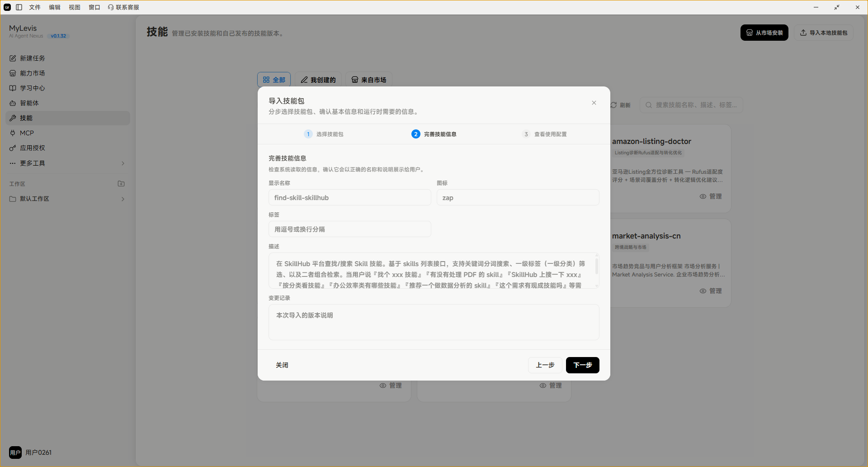This screenshot has height=467, width=868.
Task: Click the 应用授权 key icon
Action: click(13, 148)
